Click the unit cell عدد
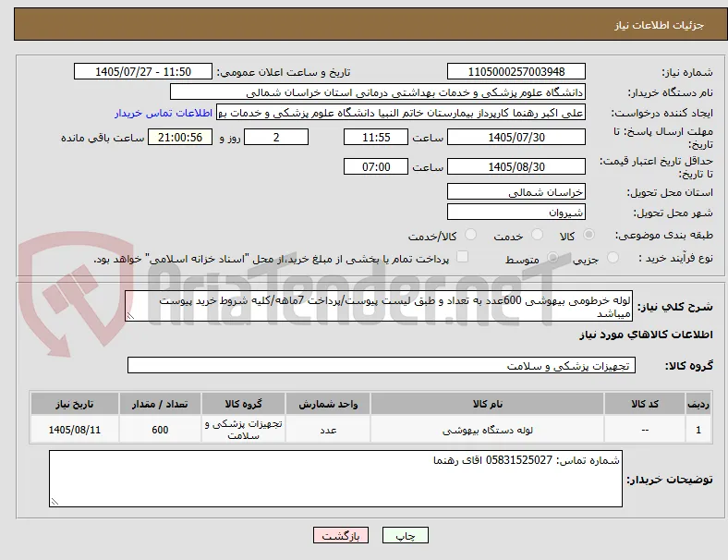Image resolution: width=728 pixels, height=560 pixels. pos(328,430)
